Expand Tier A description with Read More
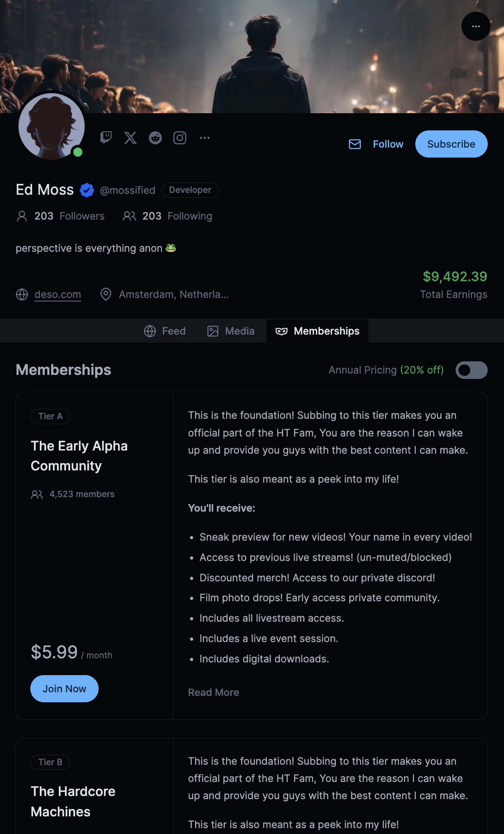This screenshot has width=504, height=834. click(214, 692)
